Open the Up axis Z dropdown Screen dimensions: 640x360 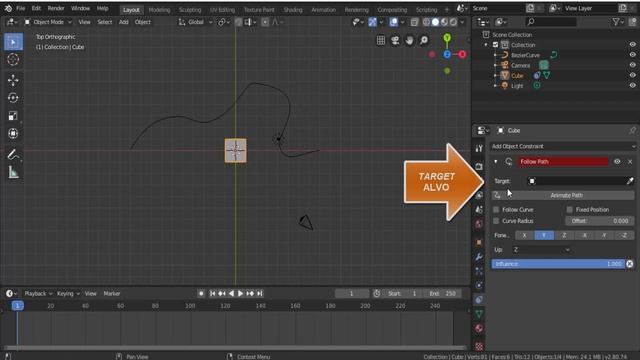coord(541,250)
